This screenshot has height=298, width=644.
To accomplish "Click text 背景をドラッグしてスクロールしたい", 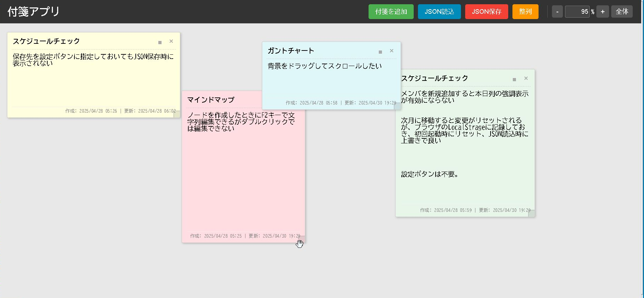I will click(x=324, y=66).
